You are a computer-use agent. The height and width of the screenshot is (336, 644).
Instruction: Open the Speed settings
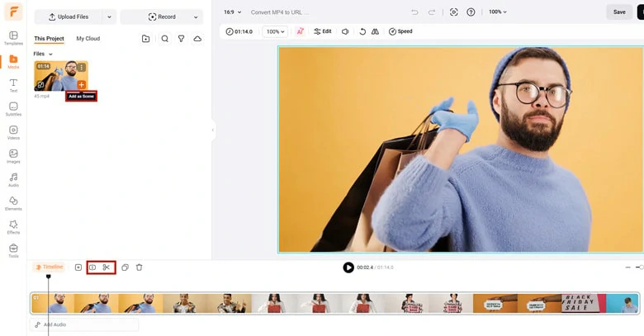400,31
